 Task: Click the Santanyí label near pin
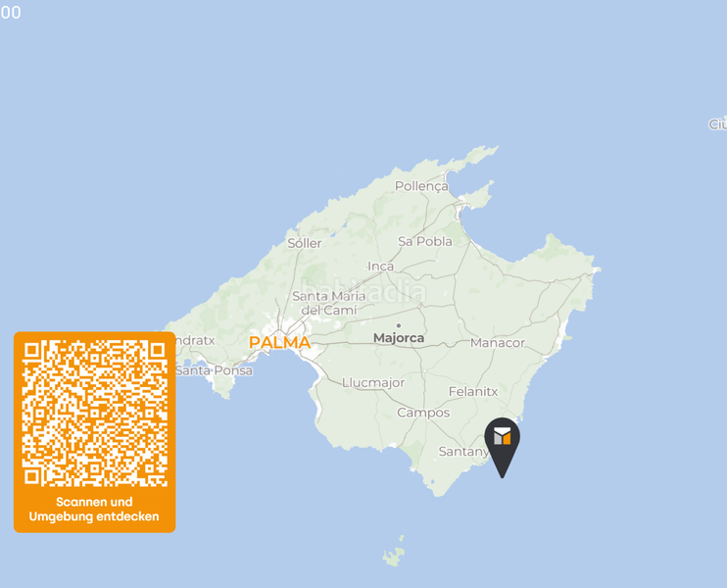pos(463,452)
